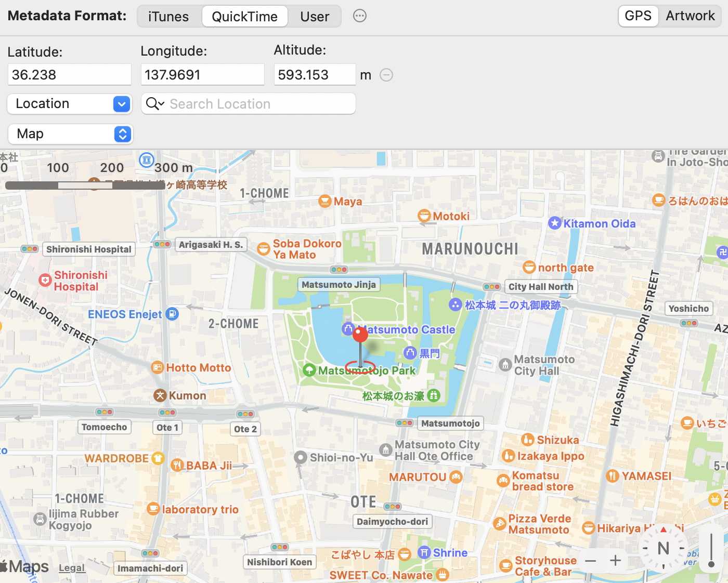This screenshot has height=583, width=728.
Task: Click the Imamachi-dori label
Action: 150,568
